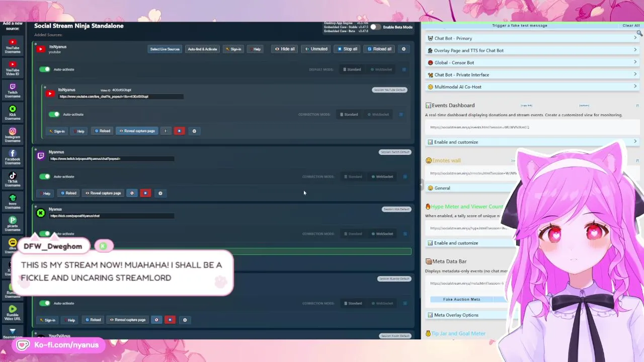
Task: Expand Chat Bot - Private Interface section
Action: tap(532, 74)
